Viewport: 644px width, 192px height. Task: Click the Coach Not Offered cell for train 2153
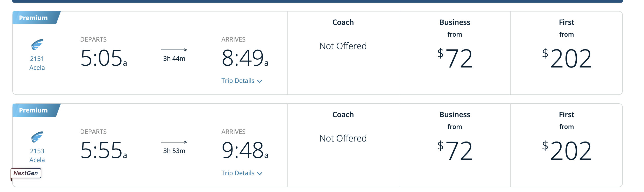coord(343,139)
